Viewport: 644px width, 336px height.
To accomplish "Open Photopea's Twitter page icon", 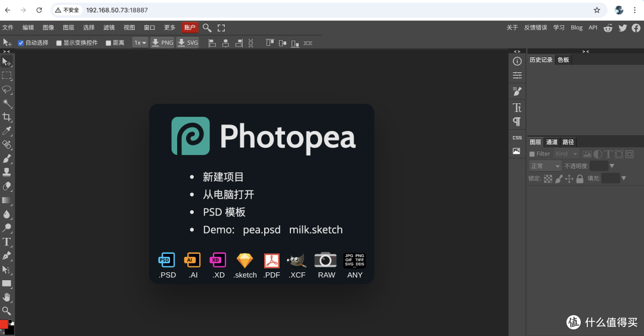I will tap(623, 28).
